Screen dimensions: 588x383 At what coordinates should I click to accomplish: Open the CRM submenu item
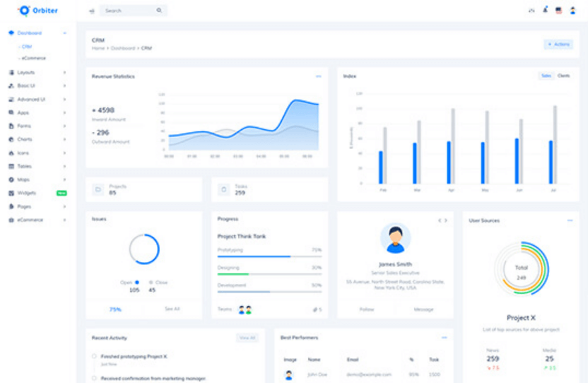[27, 47]
